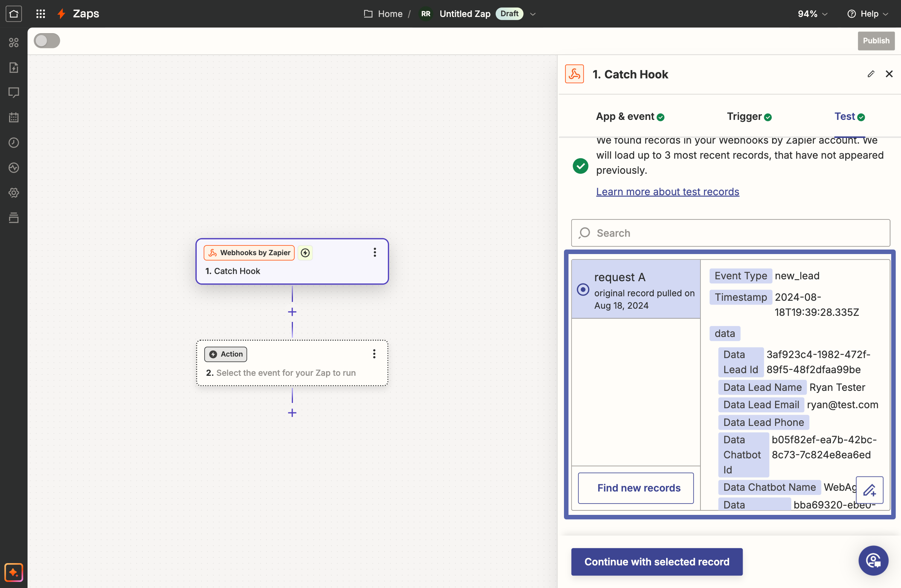Expand the 94% zoom dropdown
Viewport: 901px width, 588px height.
[812, 14]
